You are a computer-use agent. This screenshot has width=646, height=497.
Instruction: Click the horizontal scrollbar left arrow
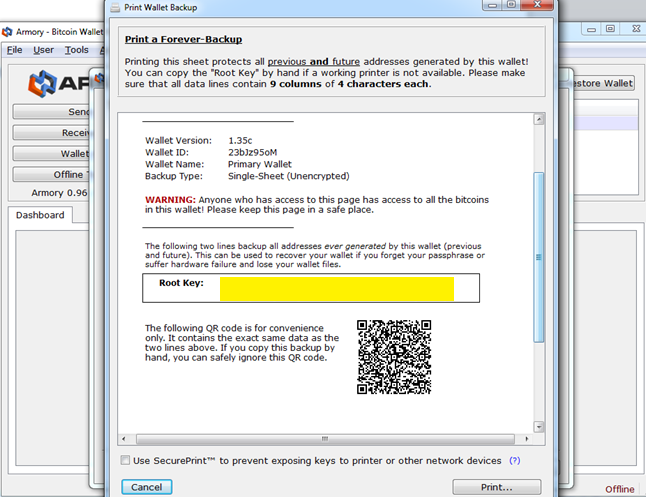pyautogui.click(x=124, y=439)
